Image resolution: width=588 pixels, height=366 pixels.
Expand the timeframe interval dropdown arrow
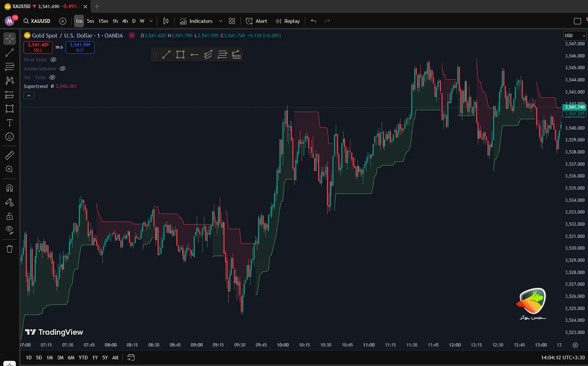tap(151, 21)
